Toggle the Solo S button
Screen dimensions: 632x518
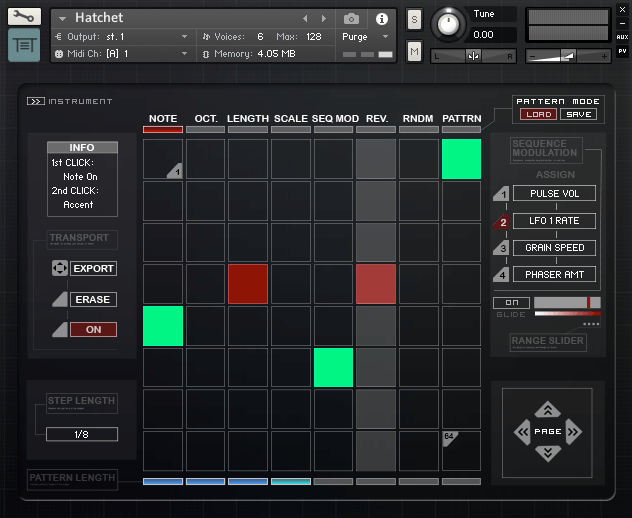point(414,22)
